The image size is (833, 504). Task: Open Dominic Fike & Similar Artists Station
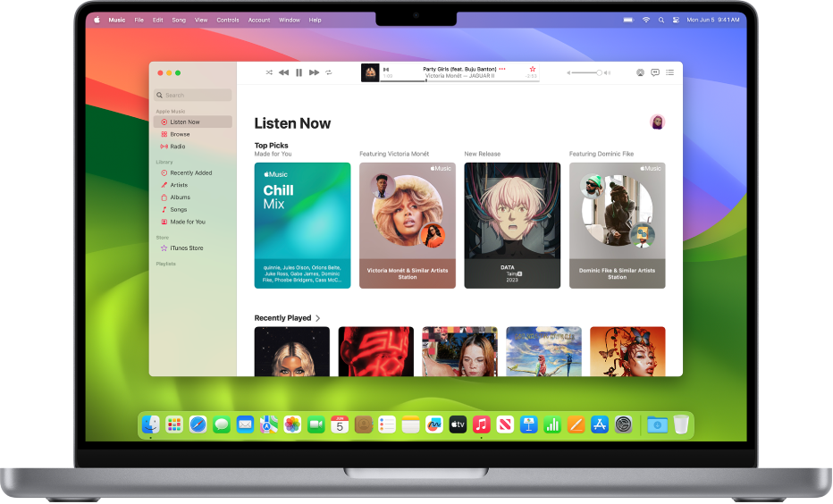pyautogui.click(x=618, y=226)
